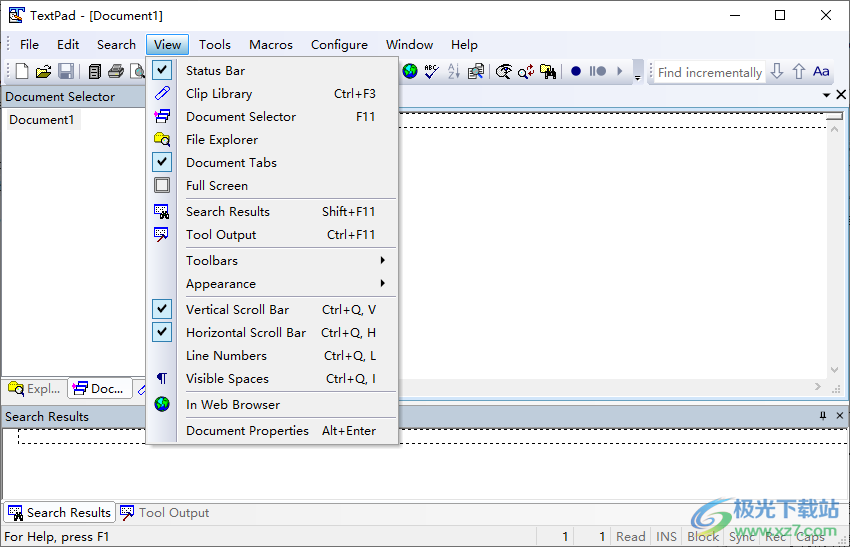
Task: Open the toolbar overflow options dropdown
Action: tap(638, 72)
